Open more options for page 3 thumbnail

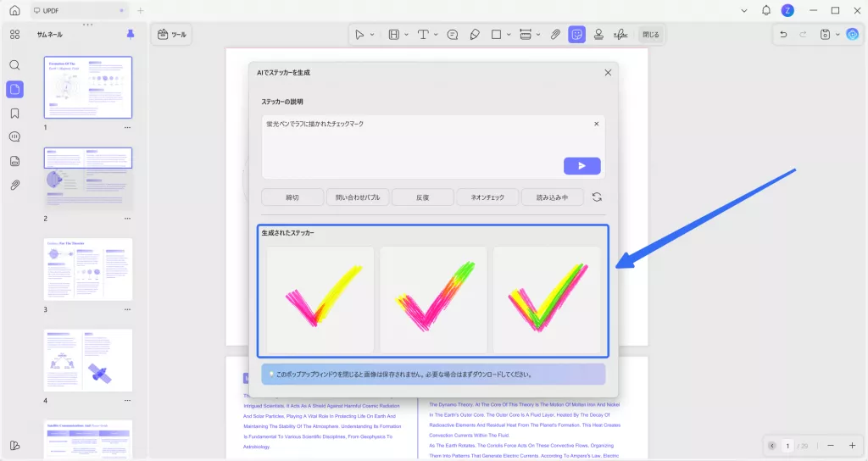click(127, 309)
